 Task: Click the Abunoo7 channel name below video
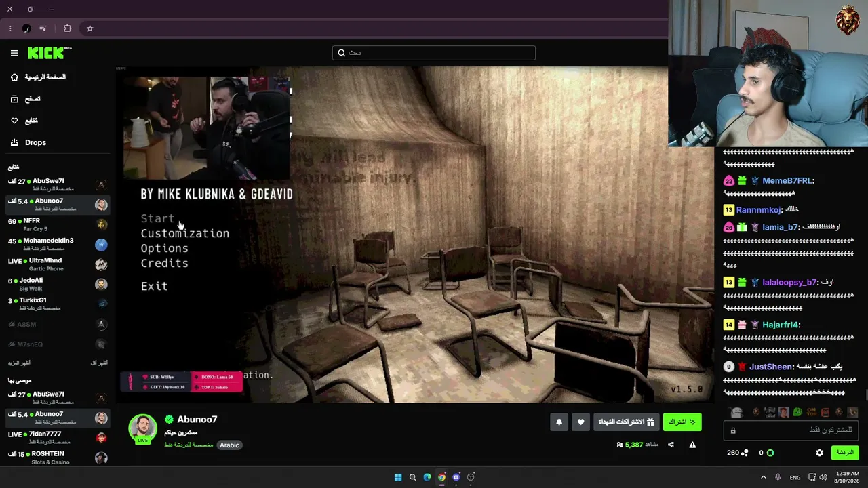(x=197, y=420)
